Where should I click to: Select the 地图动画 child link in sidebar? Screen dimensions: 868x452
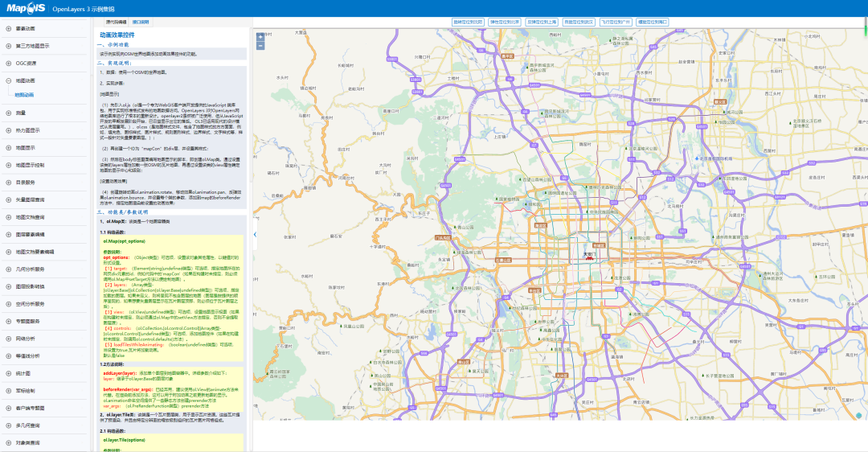(x=24, y=95)
